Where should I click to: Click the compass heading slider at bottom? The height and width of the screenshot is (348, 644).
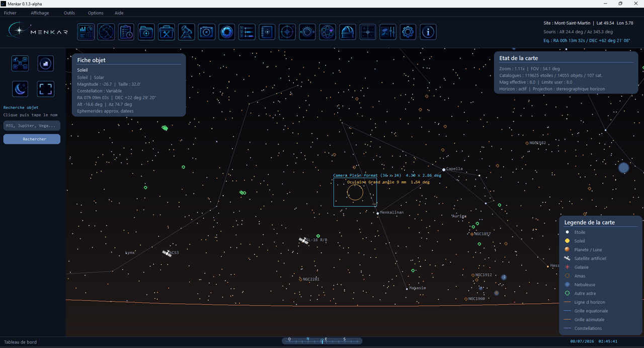click(322, 340)
